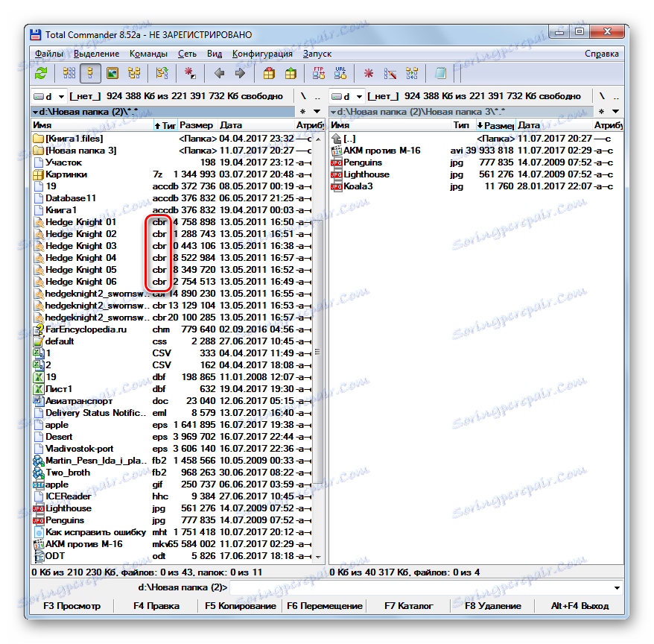Viewport: 654px width, 644px height.
Task: Go back with the left arrow icon
Action: point(218,74)
